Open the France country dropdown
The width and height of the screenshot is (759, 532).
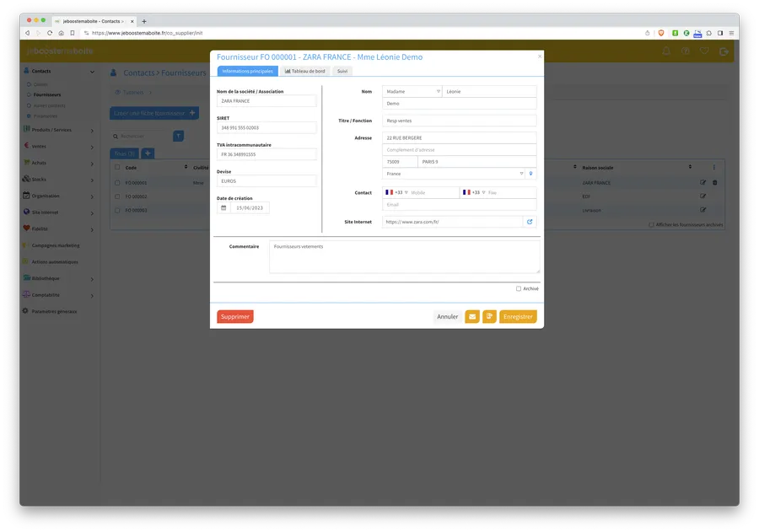454,174
